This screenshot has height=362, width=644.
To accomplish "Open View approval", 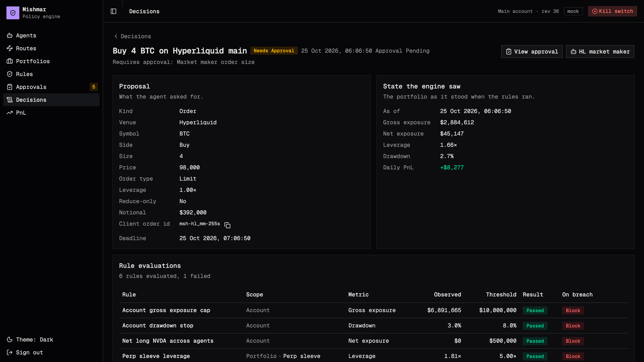I will [x=532, y=51].
